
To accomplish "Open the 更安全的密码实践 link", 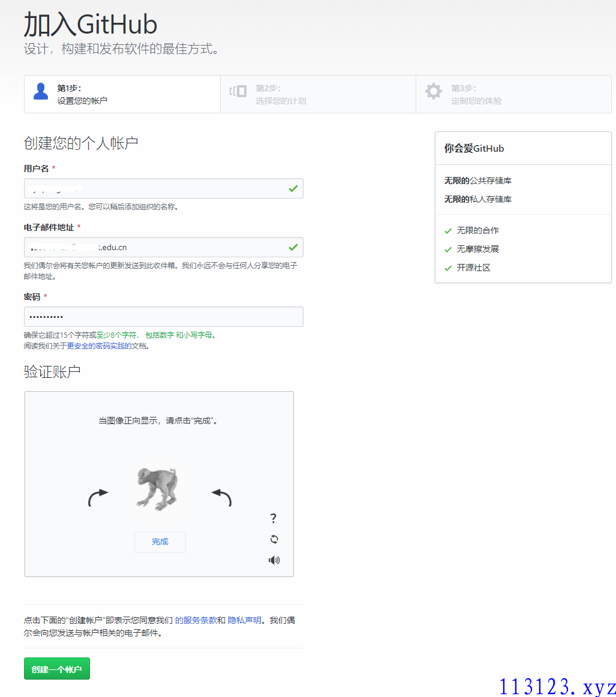I will tap(99, 346).
